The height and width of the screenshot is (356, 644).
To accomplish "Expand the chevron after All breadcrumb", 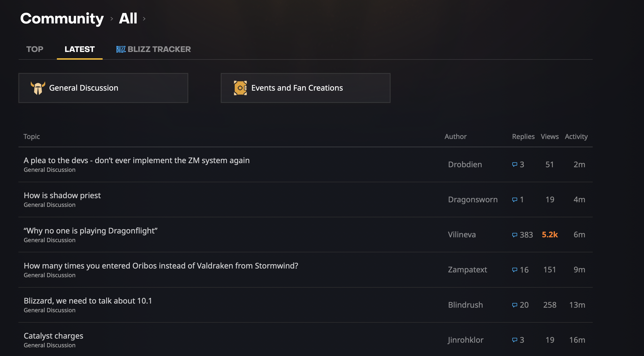I will pyautogui.click(x=144, y=19).
